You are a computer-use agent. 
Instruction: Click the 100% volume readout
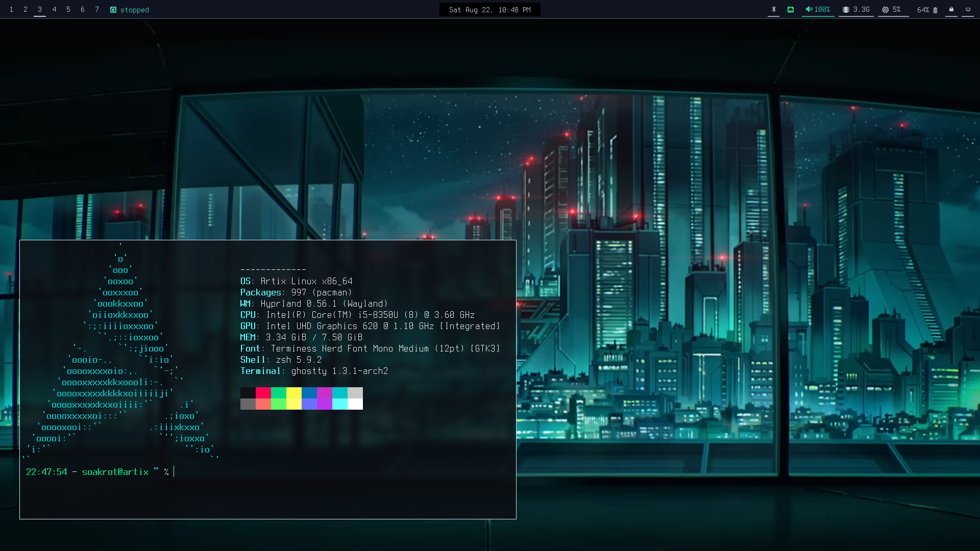click(x=822, y=10)
